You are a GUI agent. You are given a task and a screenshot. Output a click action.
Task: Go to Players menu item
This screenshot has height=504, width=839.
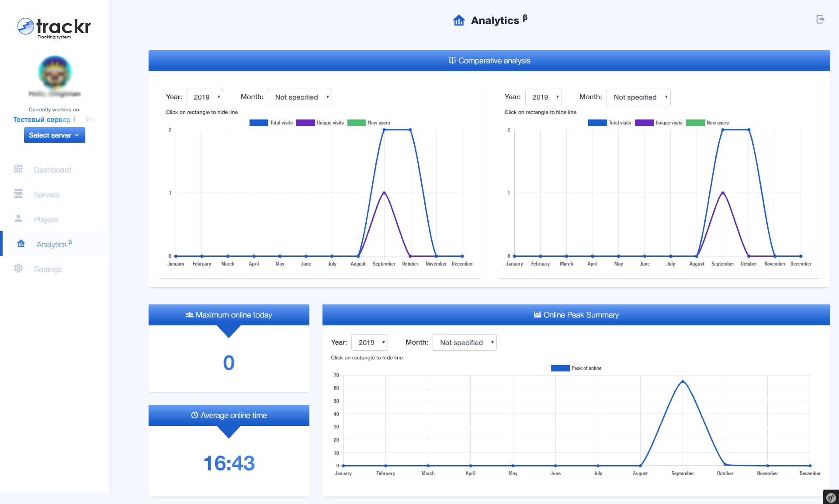point(46,220)
